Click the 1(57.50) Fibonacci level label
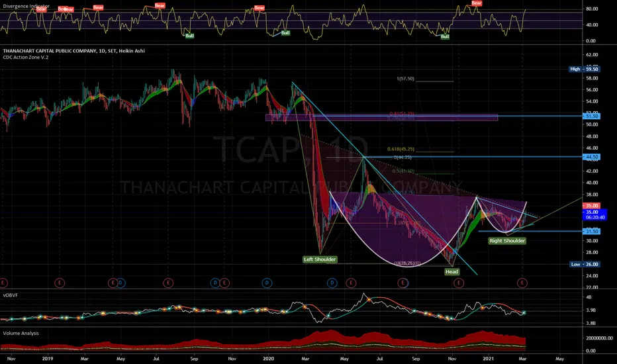Image resolution: width=617 pixels, height=364 pixels. (405, 79)
